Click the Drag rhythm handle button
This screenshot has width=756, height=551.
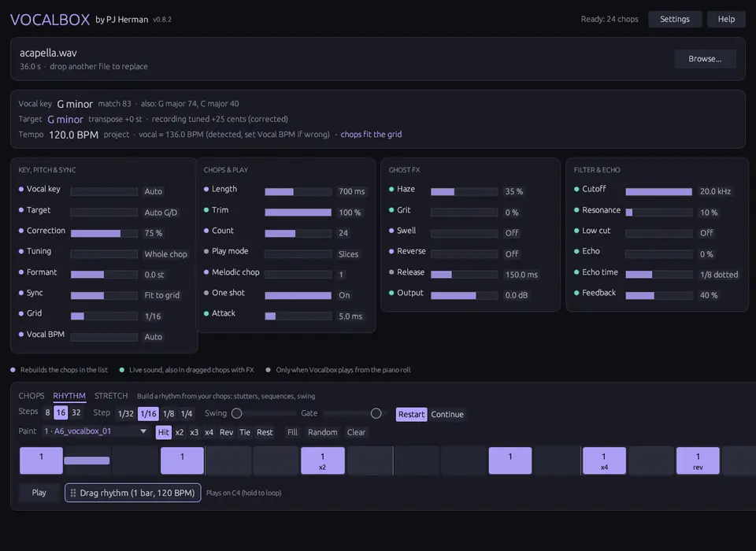[x=132, y=493]
